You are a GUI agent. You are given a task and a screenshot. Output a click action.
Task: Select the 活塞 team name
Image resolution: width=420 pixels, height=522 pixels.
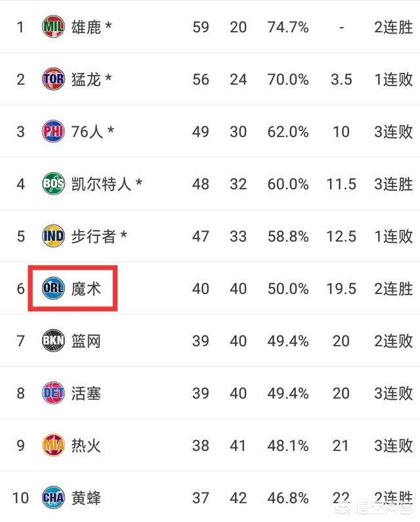point(87,393)
